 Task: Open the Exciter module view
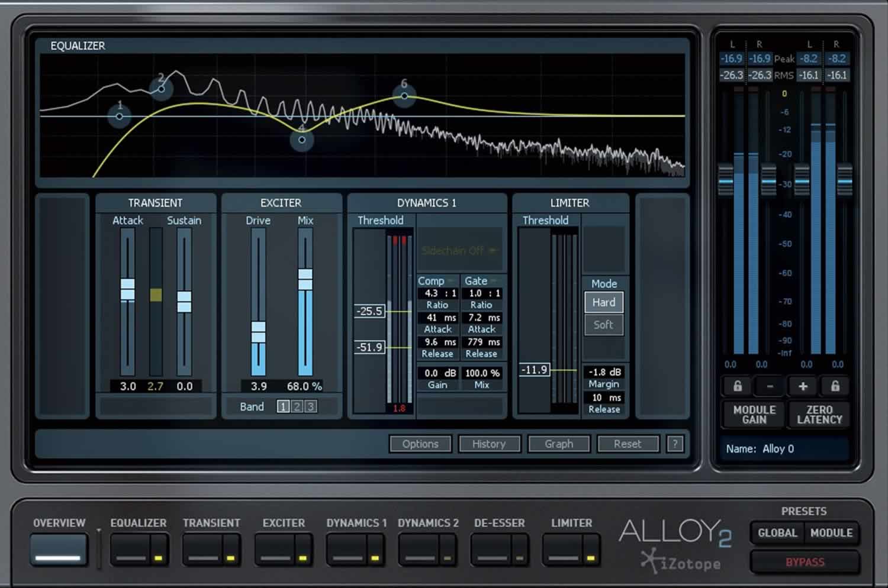275,550
